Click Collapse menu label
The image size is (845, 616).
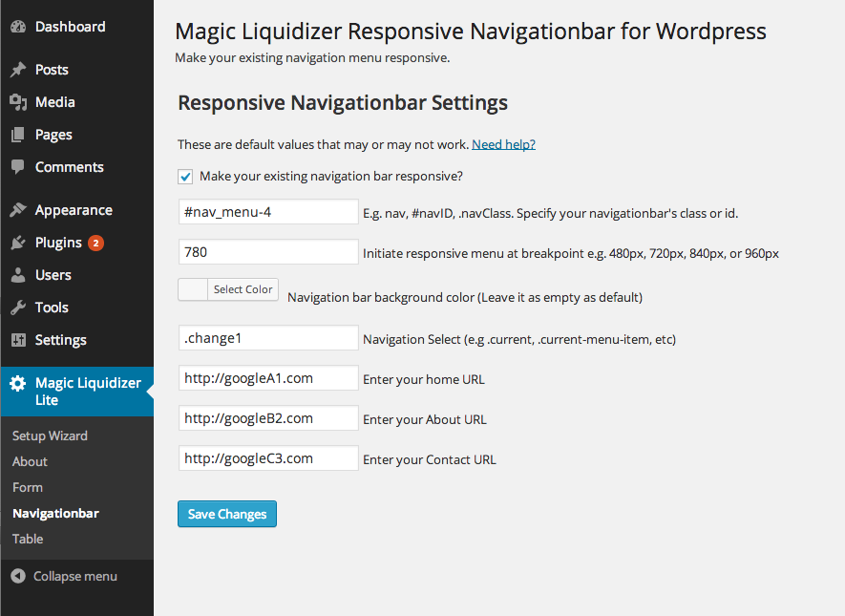[74, 576]
